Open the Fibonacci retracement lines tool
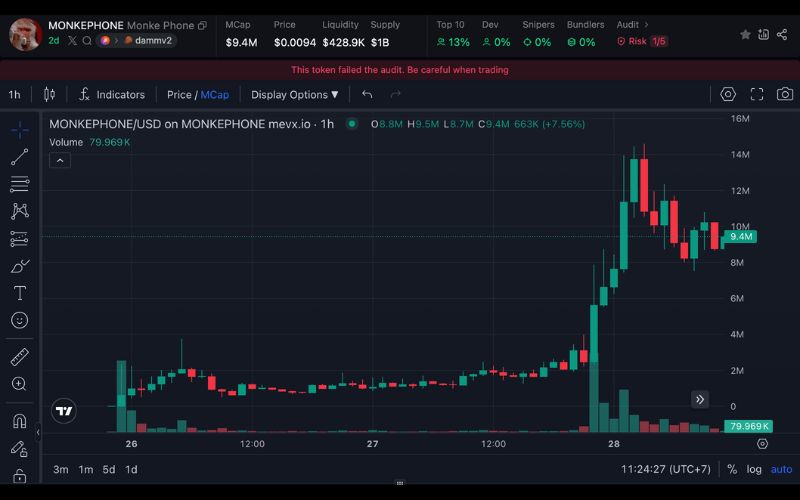The image size is (800, 500). pos(19,184)
